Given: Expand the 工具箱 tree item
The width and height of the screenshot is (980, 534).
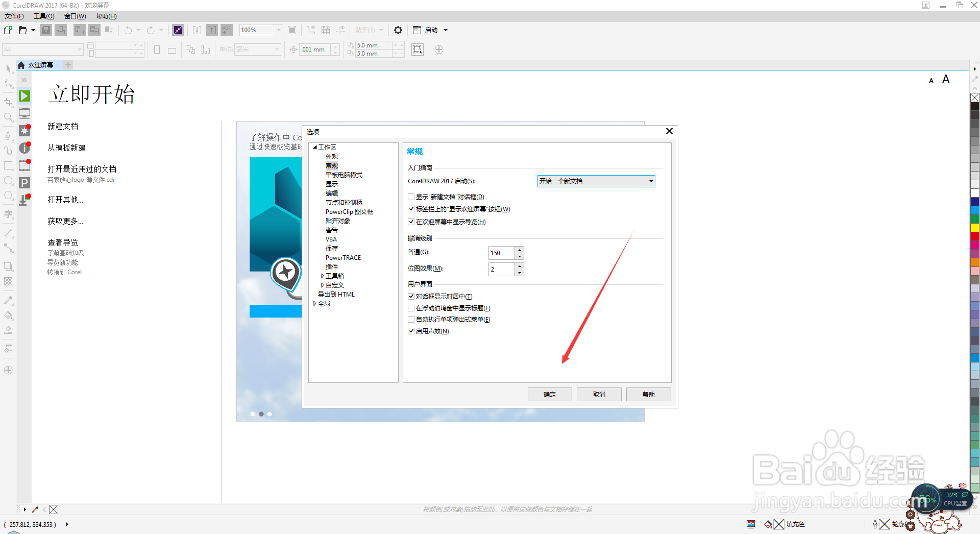Looking at the screenshot, I should (322, 276).
